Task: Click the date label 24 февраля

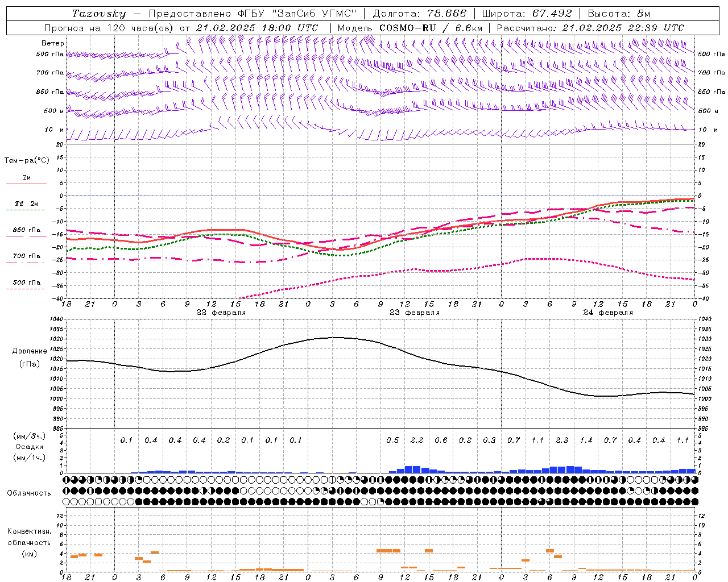Action: tap(608, 313)
